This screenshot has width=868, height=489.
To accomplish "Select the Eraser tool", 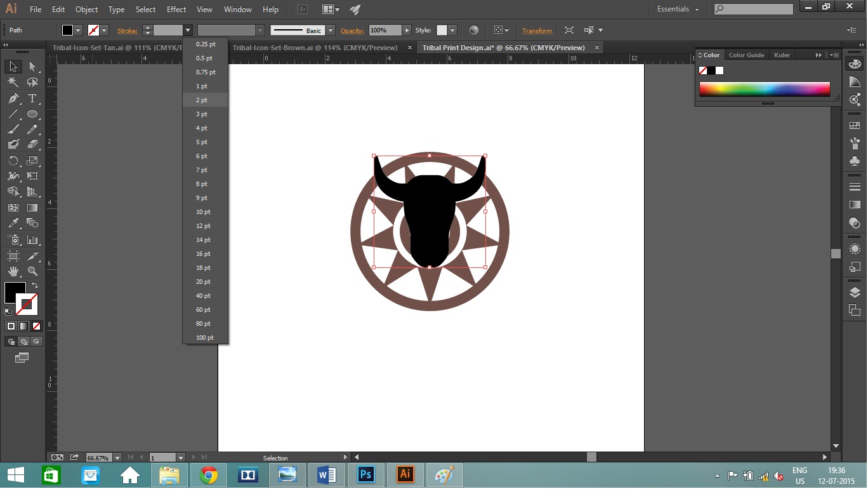I will [32, 145].
